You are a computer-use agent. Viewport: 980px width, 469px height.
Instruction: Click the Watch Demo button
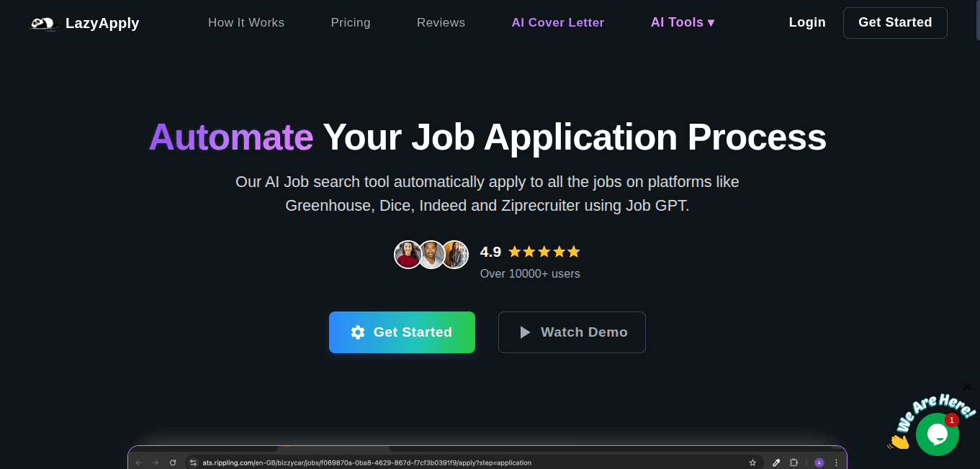572,332
